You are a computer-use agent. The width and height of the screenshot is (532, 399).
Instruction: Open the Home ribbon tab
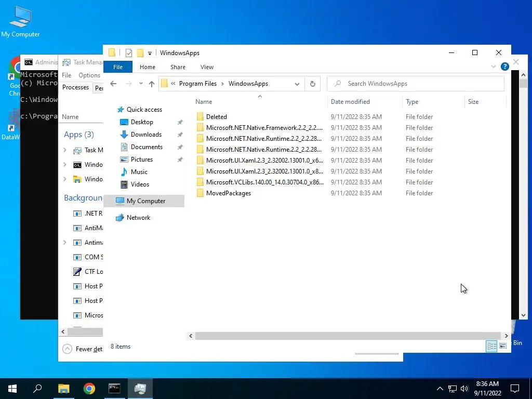(x=147, y=67)
